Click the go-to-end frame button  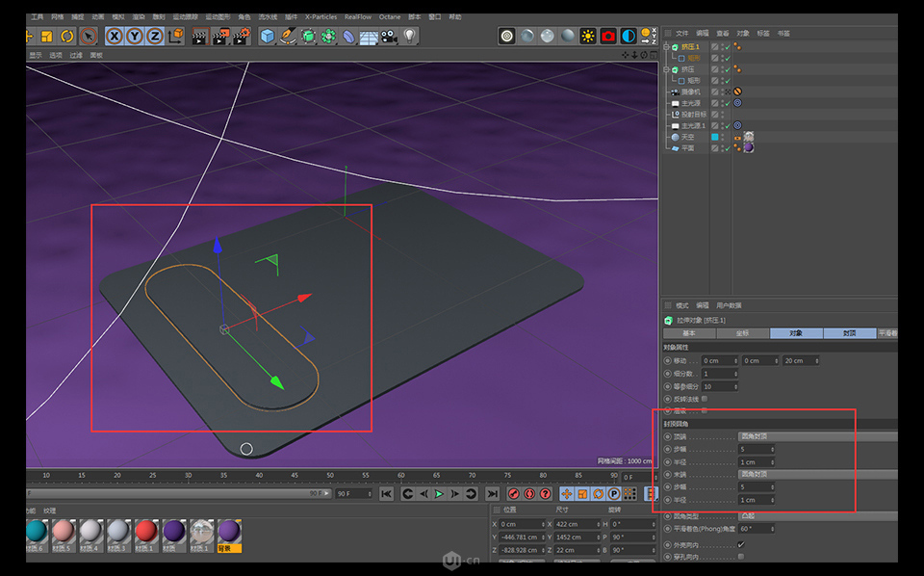[x=493, y=493]
